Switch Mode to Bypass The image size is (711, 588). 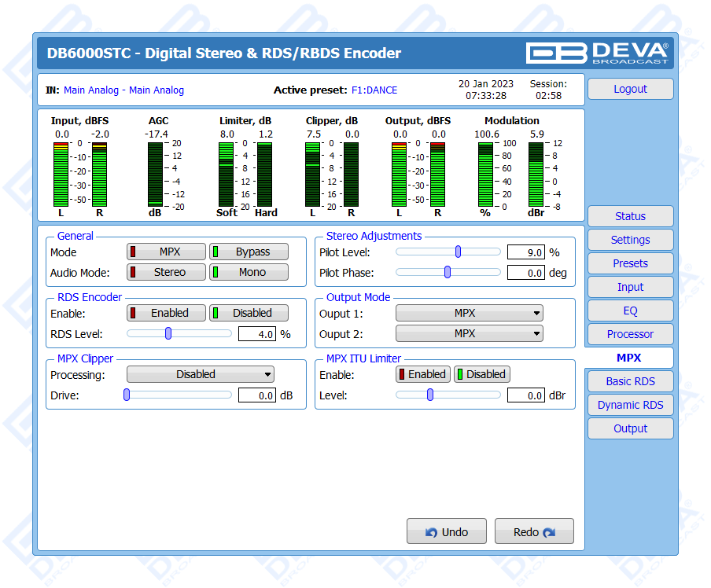(249, 252)
